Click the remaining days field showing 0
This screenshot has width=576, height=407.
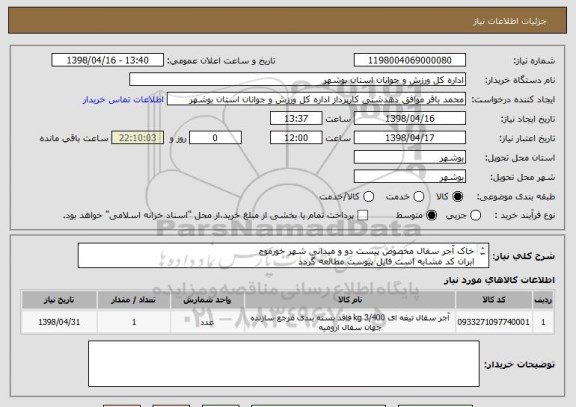point(215,138)
